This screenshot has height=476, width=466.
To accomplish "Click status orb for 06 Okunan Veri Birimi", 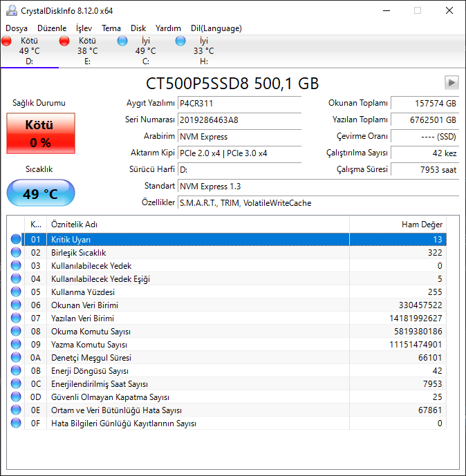I will click(x=16, y=305).
